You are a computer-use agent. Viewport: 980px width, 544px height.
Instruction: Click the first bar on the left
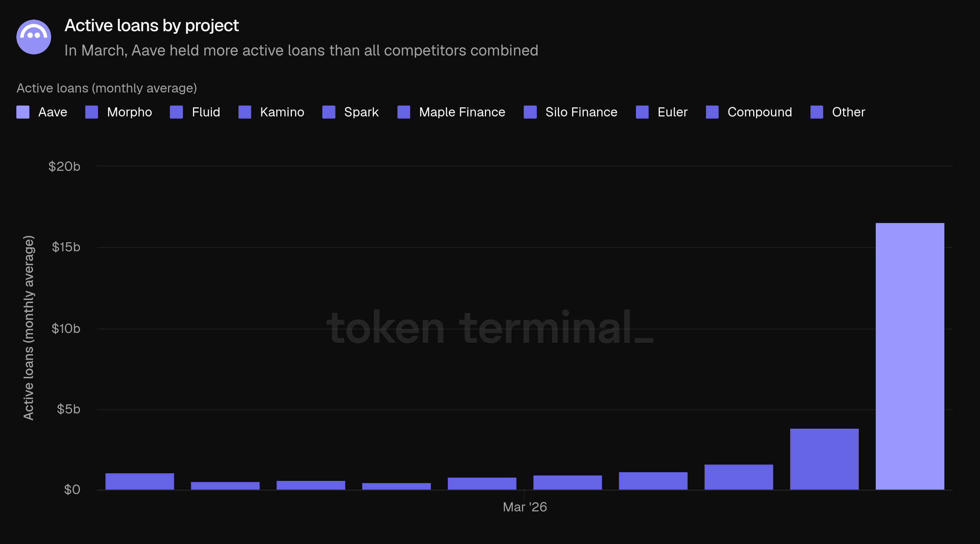point(140,482)
